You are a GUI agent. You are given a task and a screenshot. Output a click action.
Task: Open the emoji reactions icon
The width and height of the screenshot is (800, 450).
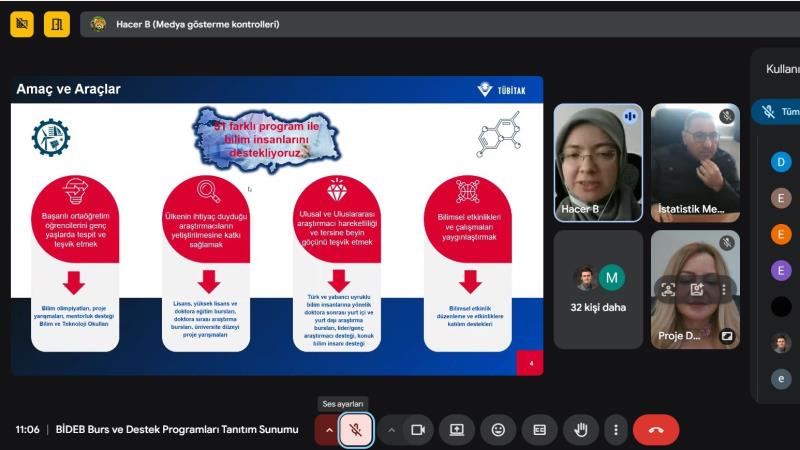498,430
